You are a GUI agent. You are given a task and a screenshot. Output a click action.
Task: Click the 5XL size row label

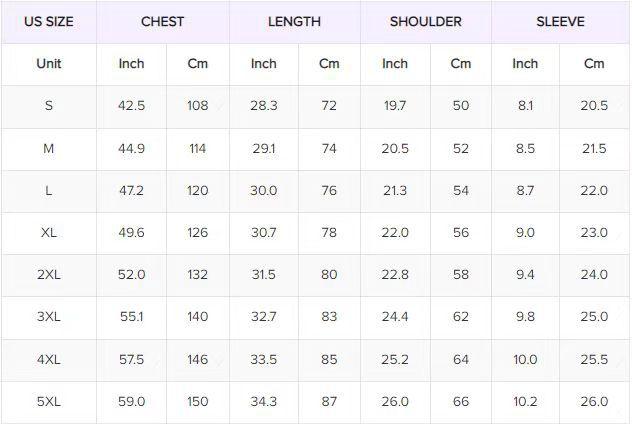tap(48, 401)
